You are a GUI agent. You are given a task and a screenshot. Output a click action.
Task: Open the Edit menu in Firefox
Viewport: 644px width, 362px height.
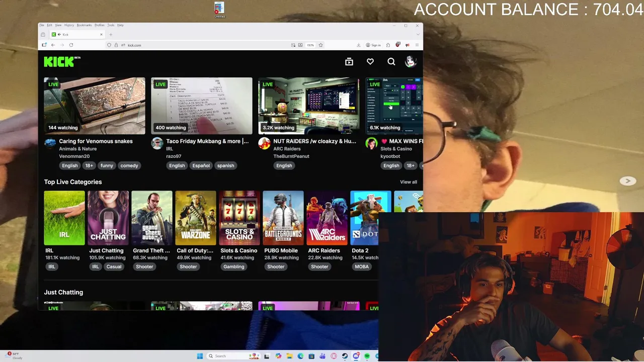tap(49, 25)
